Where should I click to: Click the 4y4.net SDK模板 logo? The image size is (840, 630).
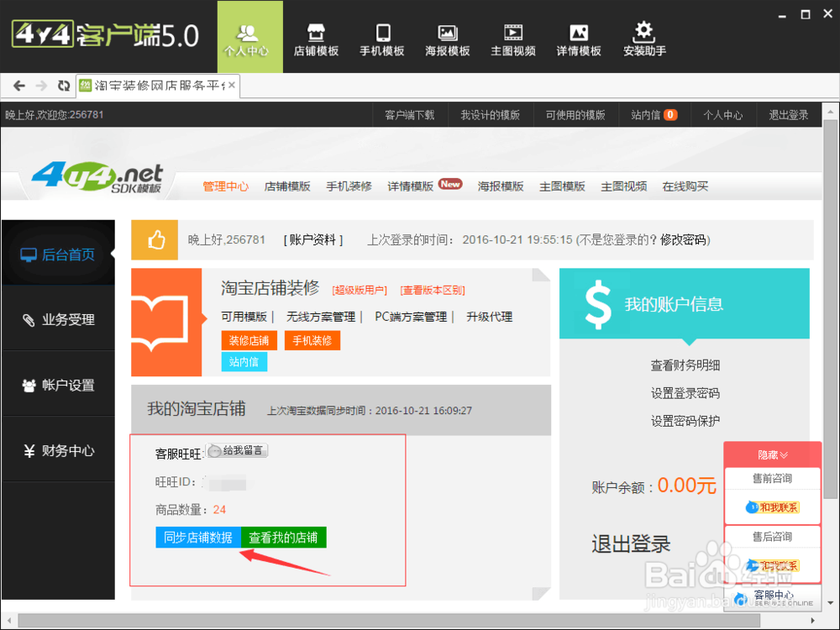click(98, 178)
